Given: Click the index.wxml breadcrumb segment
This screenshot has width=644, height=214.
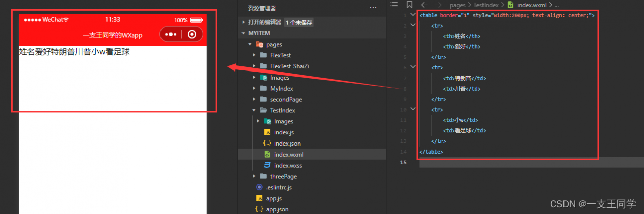Looking at the screenshot, I should [x=532, y=5].
